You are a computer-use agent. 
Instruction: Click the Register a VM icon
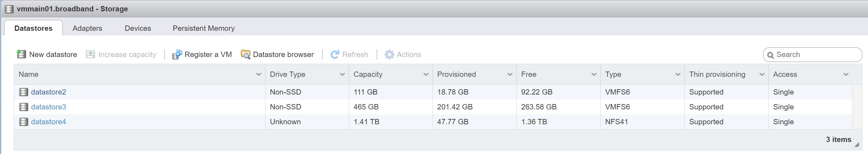tap(177, 55)
